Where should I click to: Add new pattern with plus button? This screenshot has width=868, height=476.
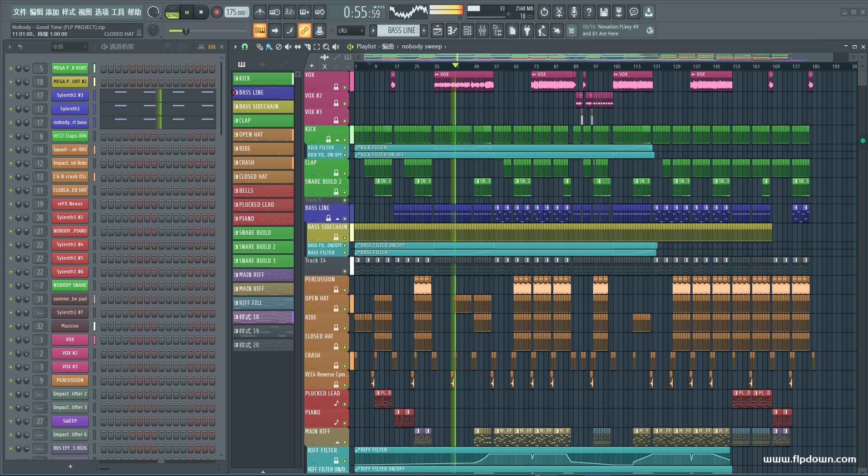pos(424,31)
